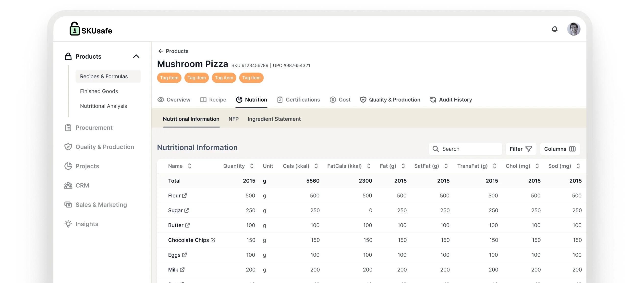
Task: Open Butter external link icon
Action: click(x=187, y=225)
